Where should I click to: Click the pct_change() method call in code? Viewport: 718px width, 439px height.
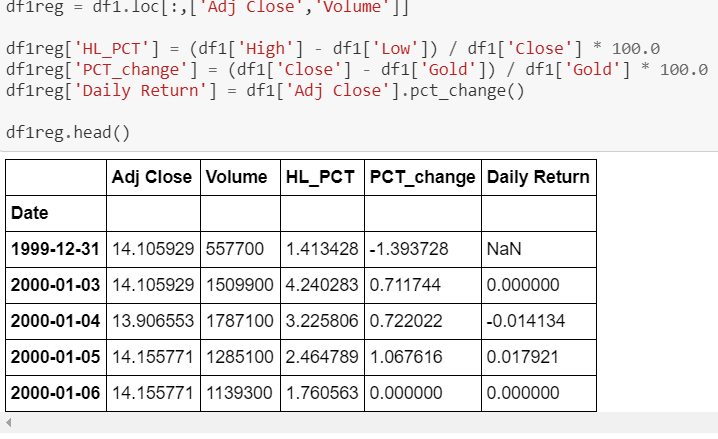click(x=467, y=91)
